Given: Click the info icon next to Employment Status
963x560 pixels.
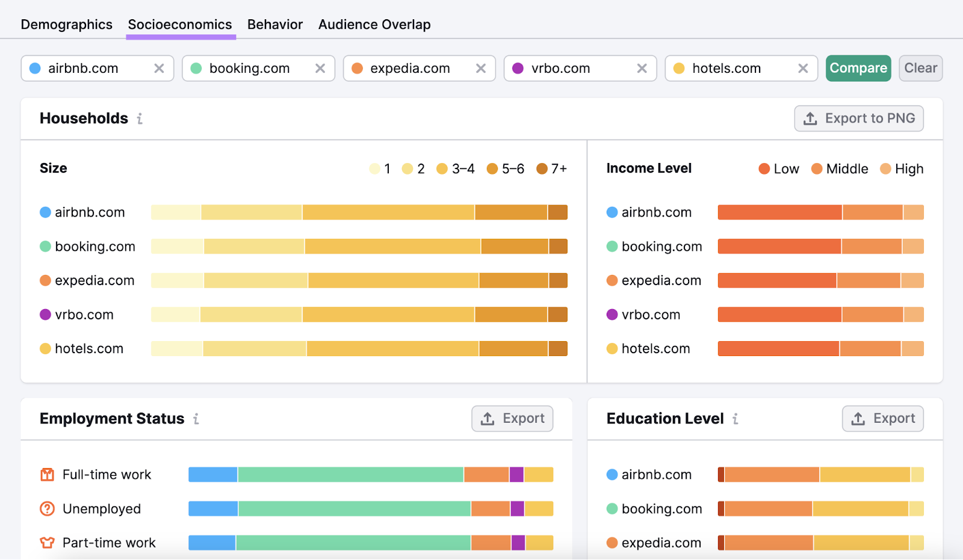Looking at the screenshot, I should coord(196,419).
